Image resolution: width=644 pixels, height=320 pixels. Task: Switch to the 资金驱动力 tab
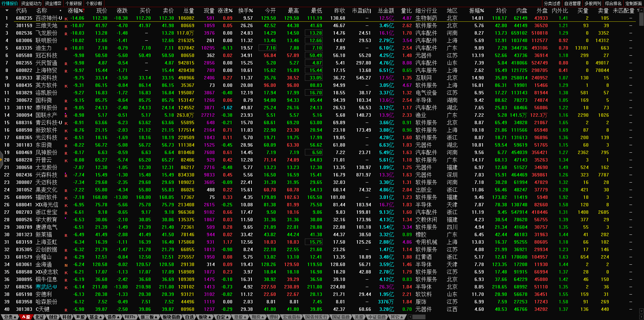coord(31,3)
